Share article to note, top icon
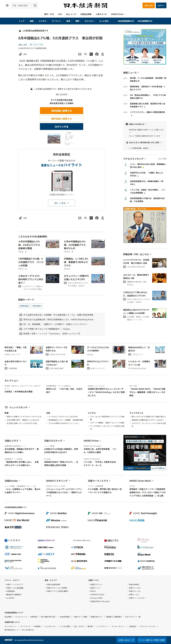Viewport: 171px width, 644px height. click(85, 54)
